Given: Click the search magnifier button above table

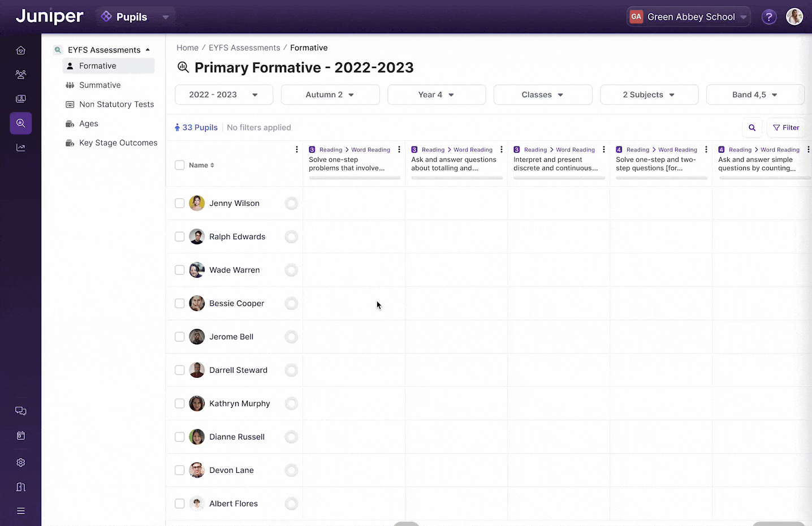Looking at the screenshot, I should [752, 128].
